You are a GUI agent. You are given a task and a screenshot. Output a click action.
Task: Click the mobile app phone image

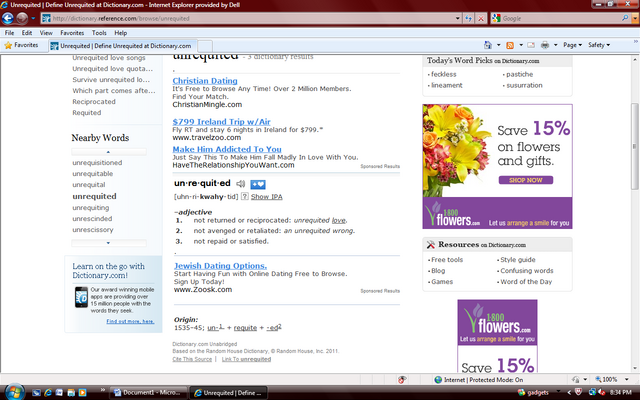coord(81,297)
